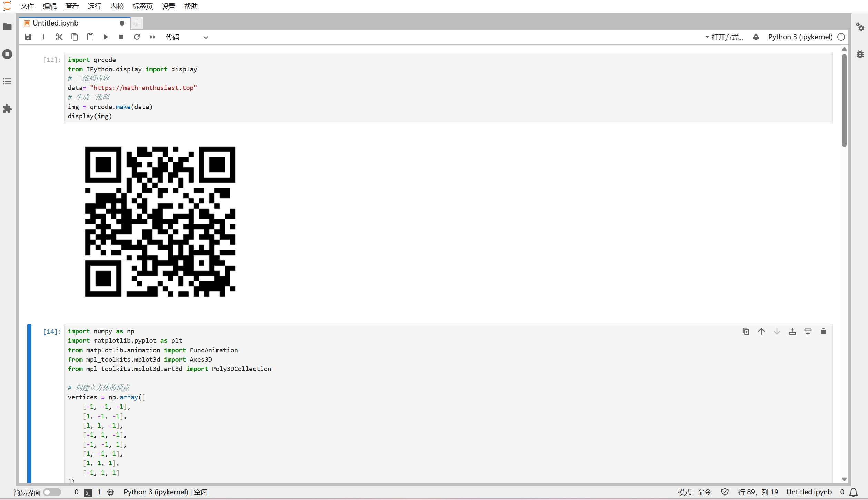Open the 帮助 menu

191,6
